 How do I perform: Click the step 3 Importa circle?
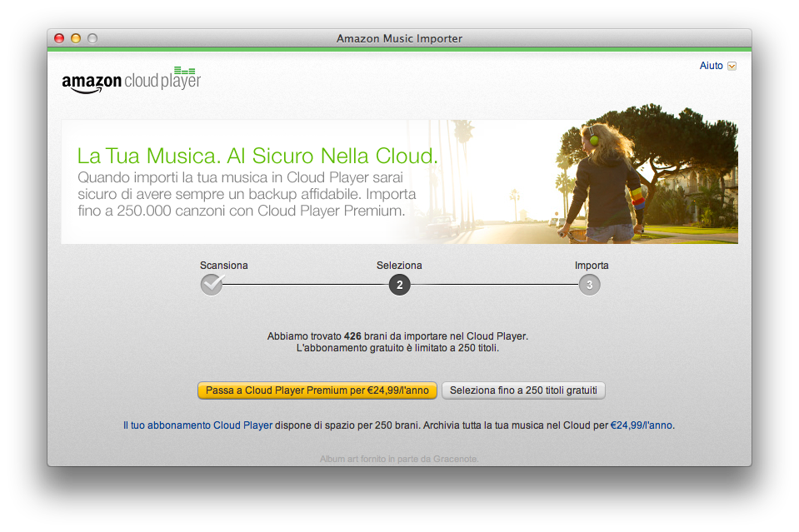(589, 285)
